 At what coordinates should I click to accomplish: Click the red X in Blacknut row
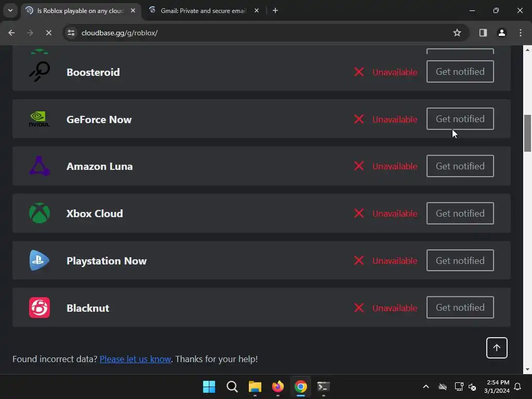(x=359, y=308)
